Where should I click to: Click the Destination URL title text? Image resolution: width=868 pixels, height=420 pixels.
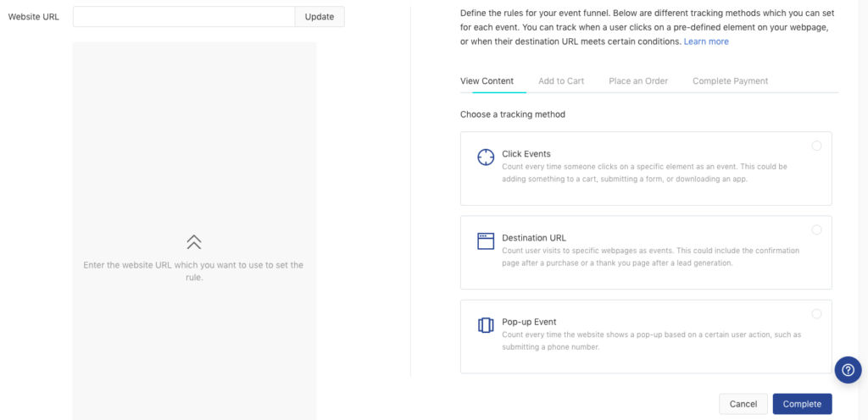tap(534, 238)
